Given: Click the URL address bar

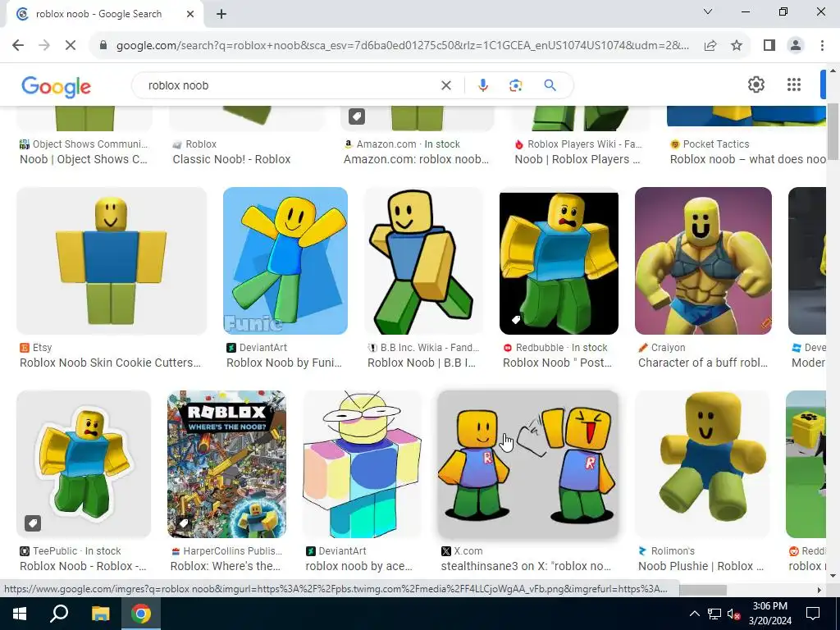Looking at the screenshot, I should (x=403, y=46).
